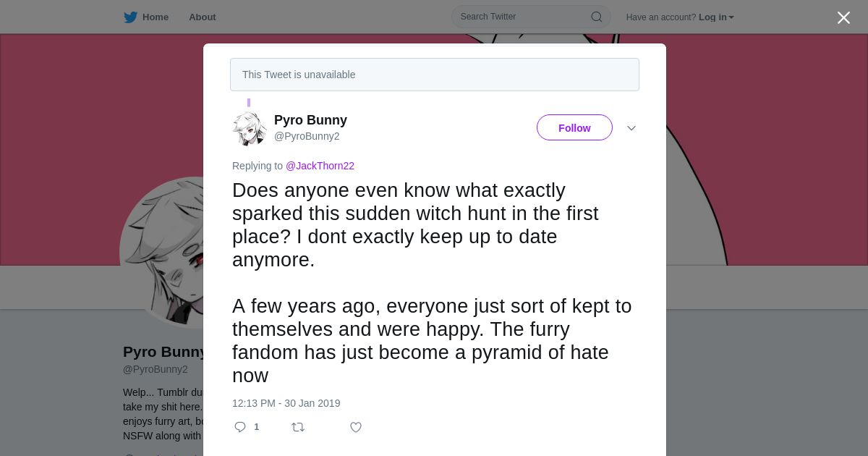The image size is (868, 456).
Task: Click the 'This Tweet is unavailable' box
Action: 434,75
